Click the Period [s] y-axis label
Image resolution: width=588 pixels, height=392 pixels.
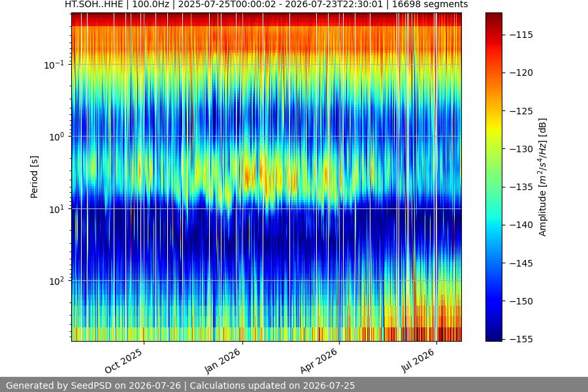pyautogui.click(x=34, y=177)
